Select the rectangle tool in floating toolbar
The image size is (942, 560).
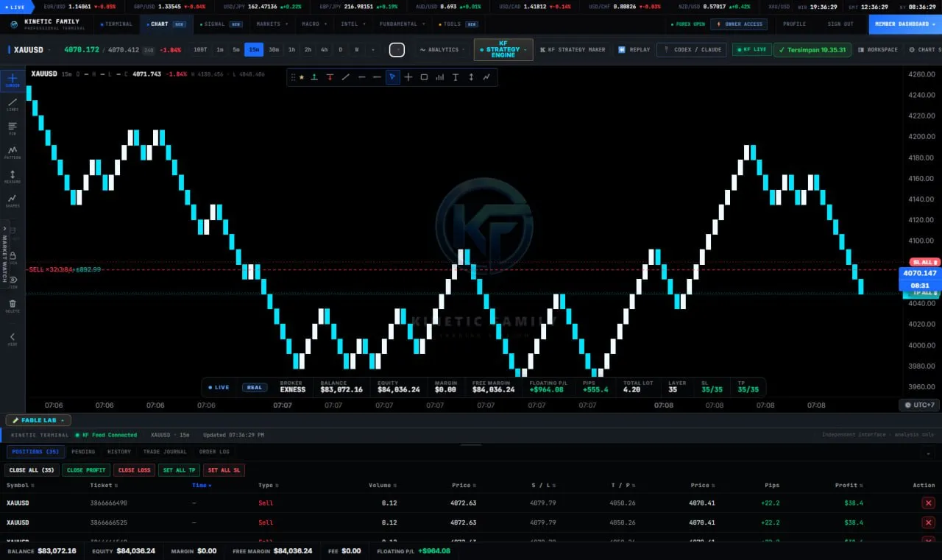click(424, 77)
